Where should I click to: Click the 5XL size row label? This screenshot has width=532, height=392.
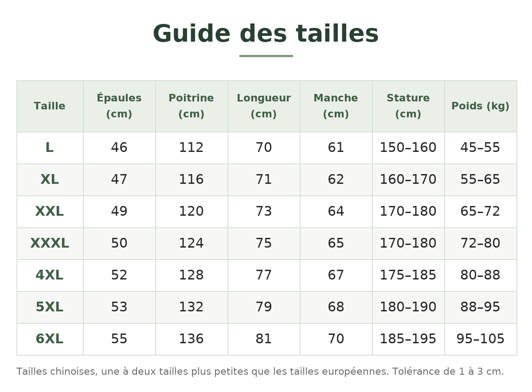click(x=50, y=307)
